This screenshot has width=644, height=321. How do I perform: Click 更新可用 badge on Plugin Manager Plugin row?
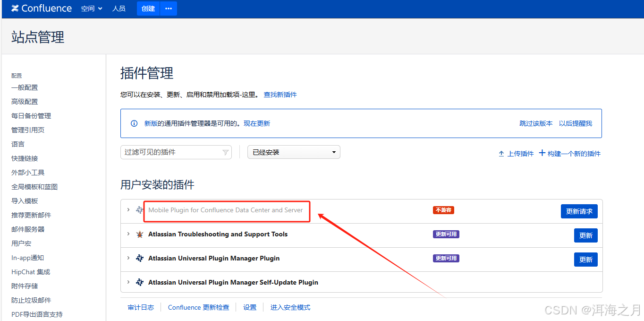coord(446,258)
